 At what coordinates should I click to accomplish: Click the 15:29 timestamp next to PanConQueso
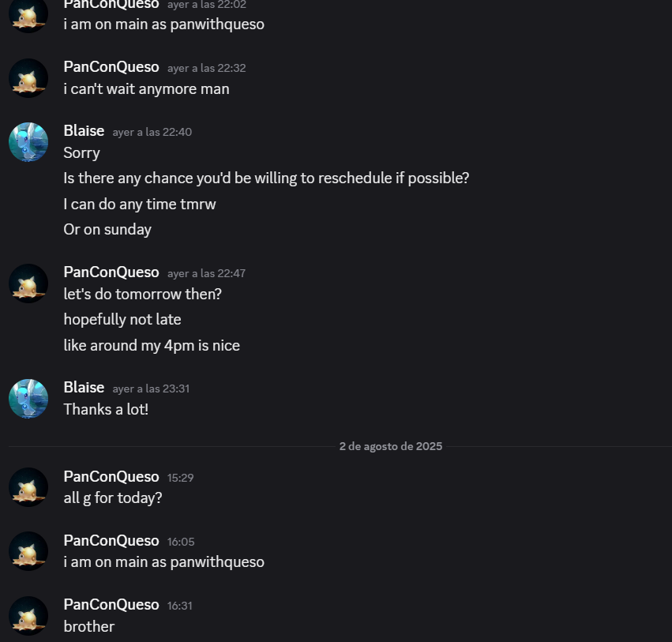tap(180, 478)
